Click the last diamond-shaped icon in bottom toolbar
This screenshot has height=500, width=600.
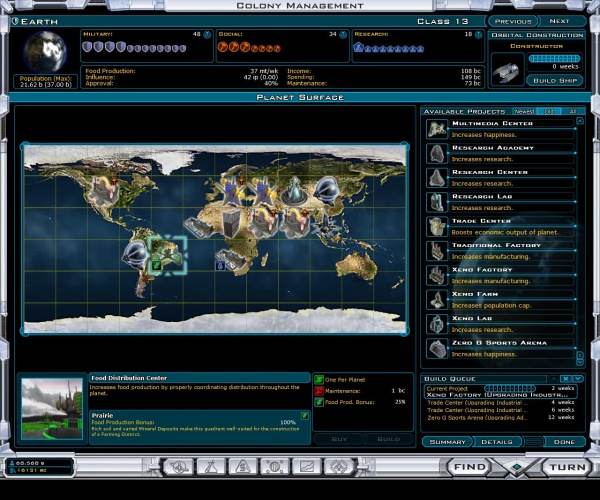pyautogui.click(x=339, y=467)
